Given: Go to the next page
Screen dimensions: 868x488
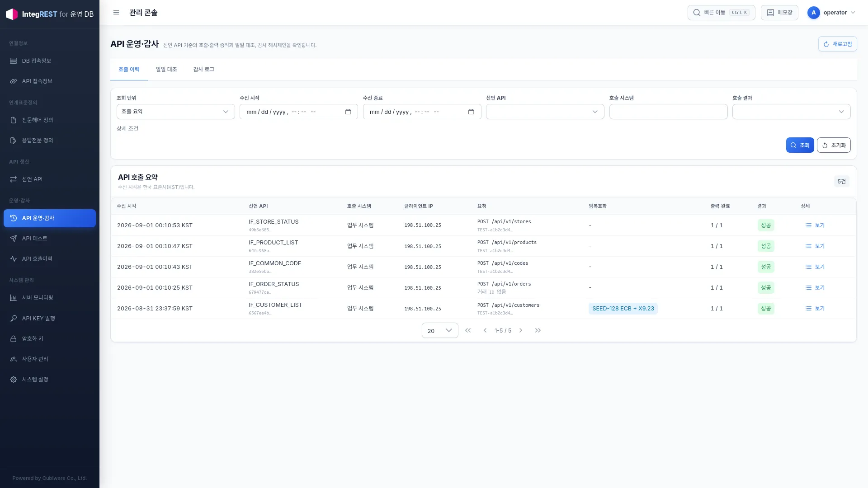Looking at the screenshot, I should (521, 330).
